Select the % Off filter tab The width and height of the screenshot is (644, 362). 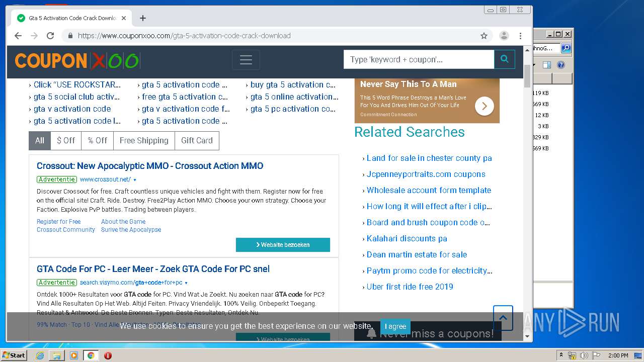(x=98, y=141)
